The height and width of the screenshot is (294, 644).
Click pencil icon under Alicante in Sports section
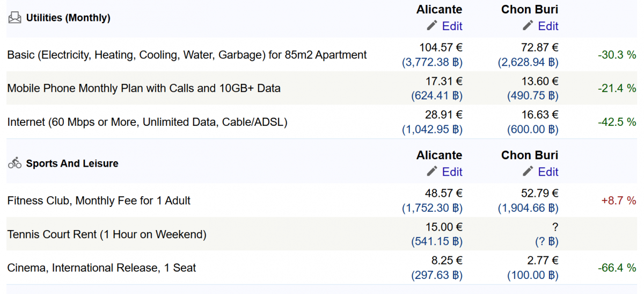coord(432,171)
